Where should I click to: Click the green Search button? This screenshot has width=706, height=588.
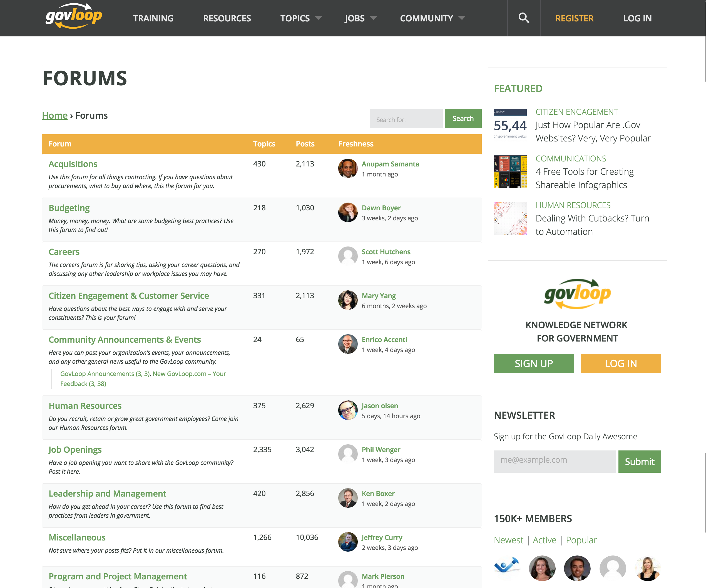pyautogui.click(x=463, y=118)
